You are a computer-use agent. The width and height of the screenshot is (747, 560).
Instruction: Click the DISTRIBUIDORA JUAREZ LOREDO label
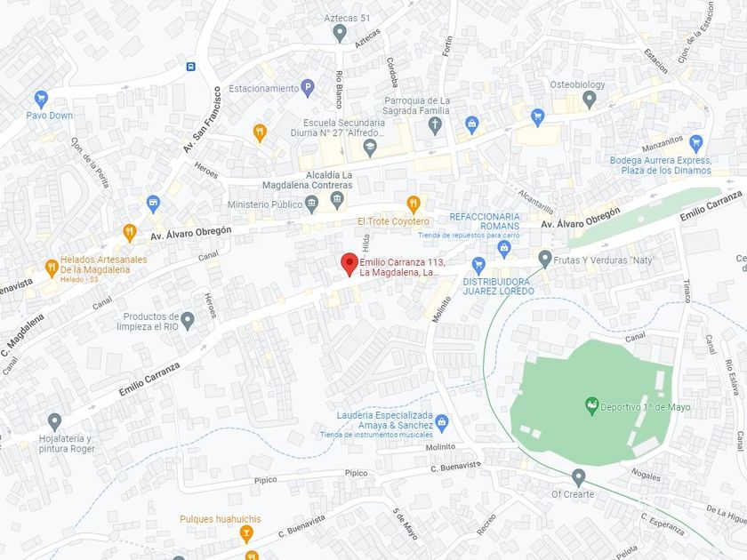coord(498,286)
